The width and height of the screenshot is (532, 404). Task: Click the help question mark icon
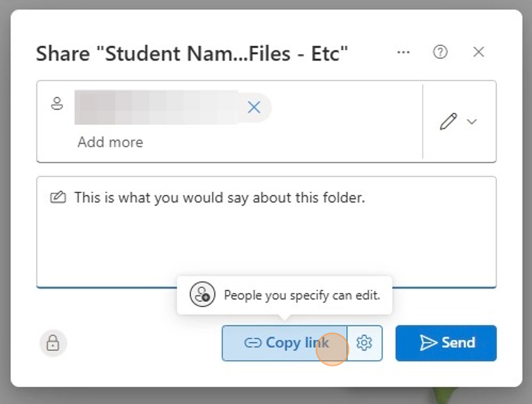(x=440, y=52)
